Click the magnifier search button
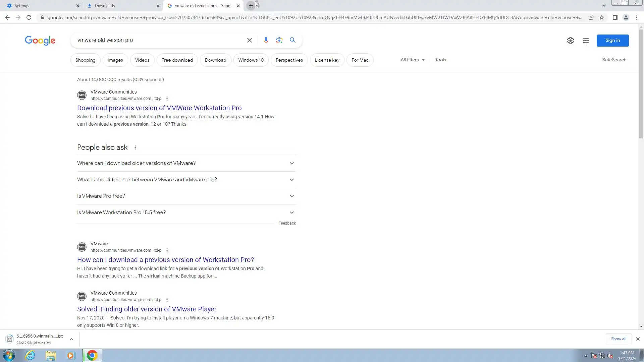644x362 pixels. point(292,40)
